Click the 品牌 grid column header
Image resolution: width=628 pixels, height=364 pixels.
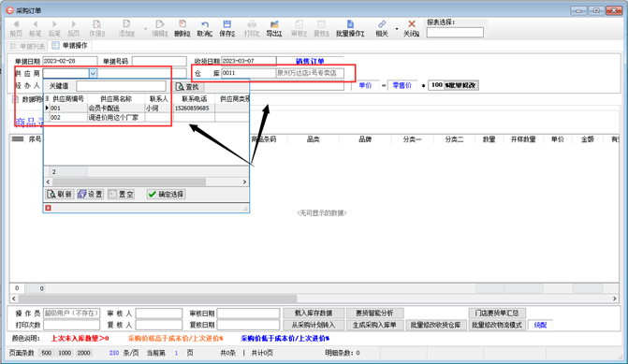coord(365,139)
